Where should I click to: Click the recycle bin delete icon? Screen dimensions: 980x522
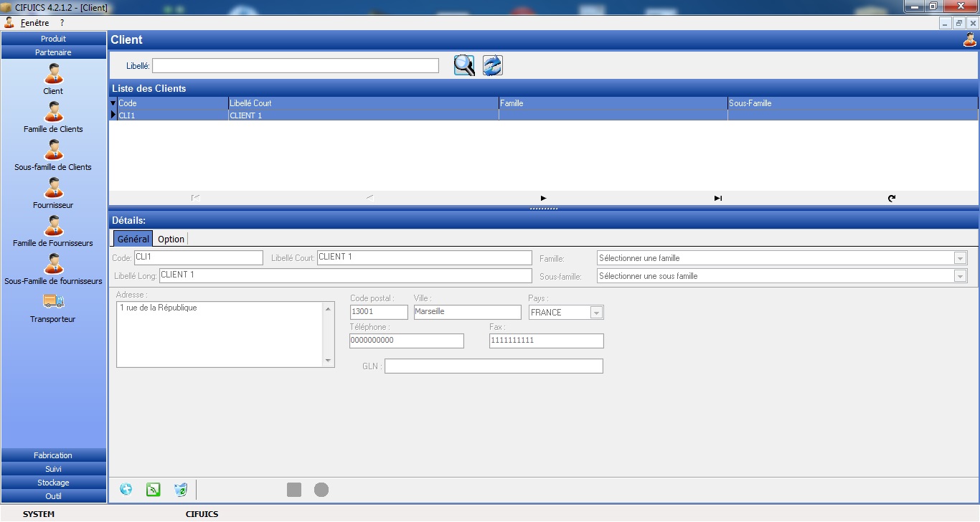(181, 490)
